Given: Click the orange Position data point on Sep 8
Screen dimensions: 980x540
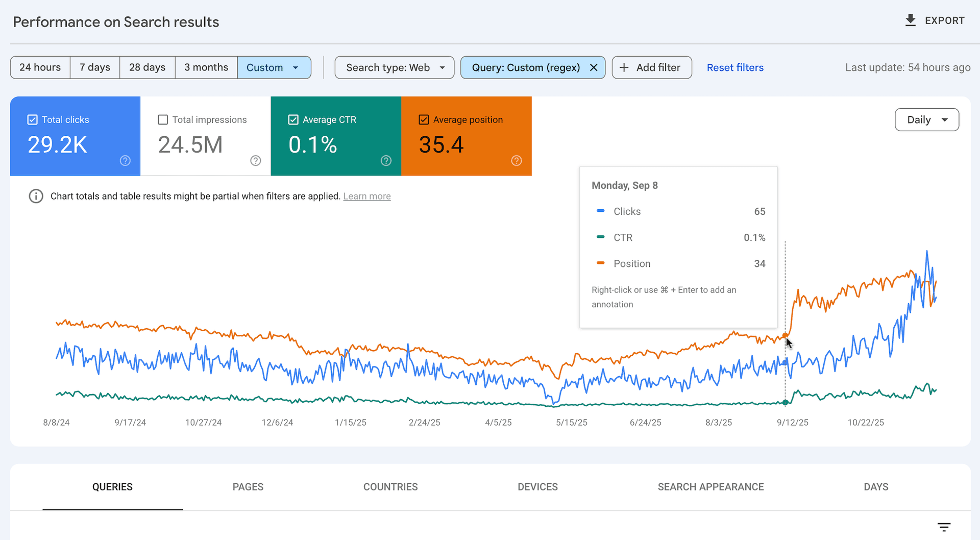Looking at the screenshot, I should (785, 335).
